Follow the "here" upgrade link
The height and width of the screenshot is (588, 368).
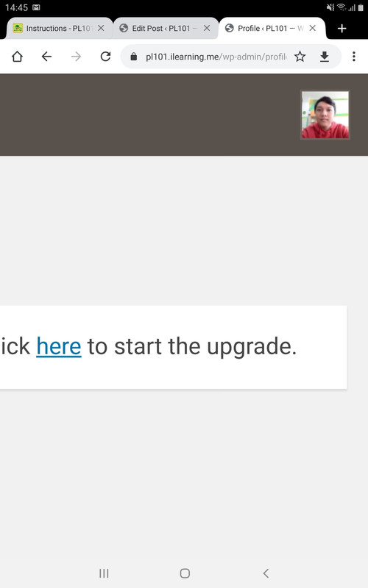tap(59, 346)
